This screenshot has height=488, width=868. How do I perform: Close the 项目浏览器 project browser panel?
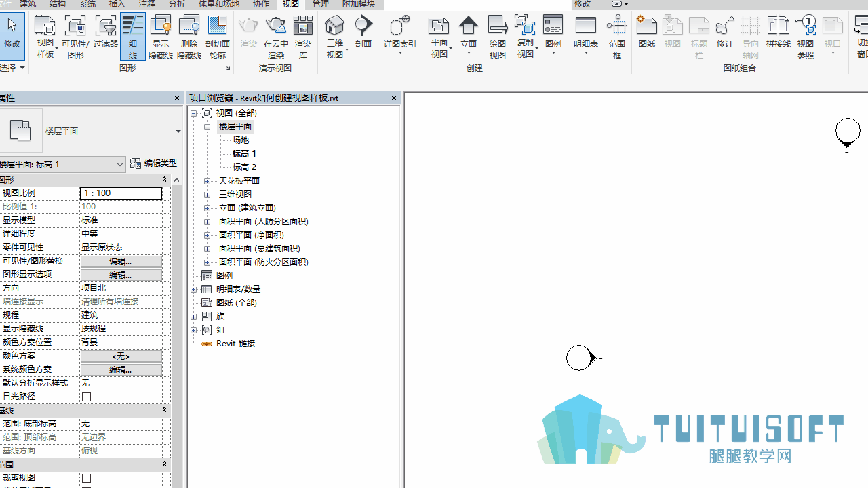point(394,98)
